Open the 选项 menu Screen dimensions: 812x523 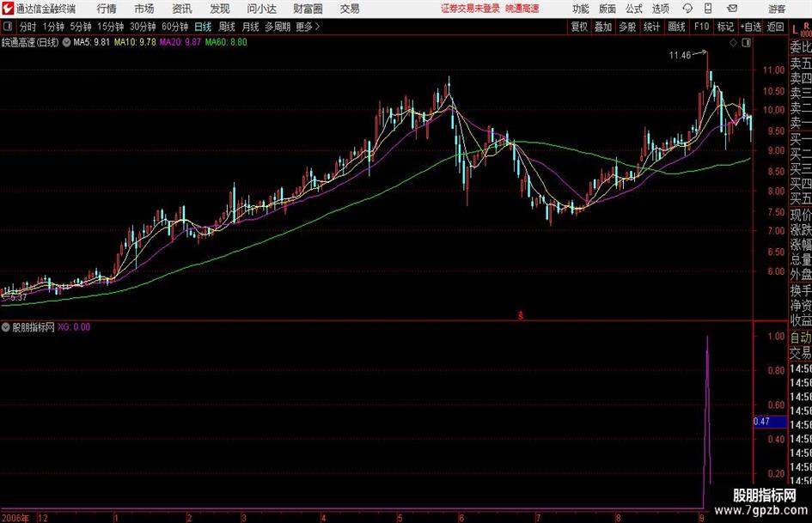(x=660, y=9)
